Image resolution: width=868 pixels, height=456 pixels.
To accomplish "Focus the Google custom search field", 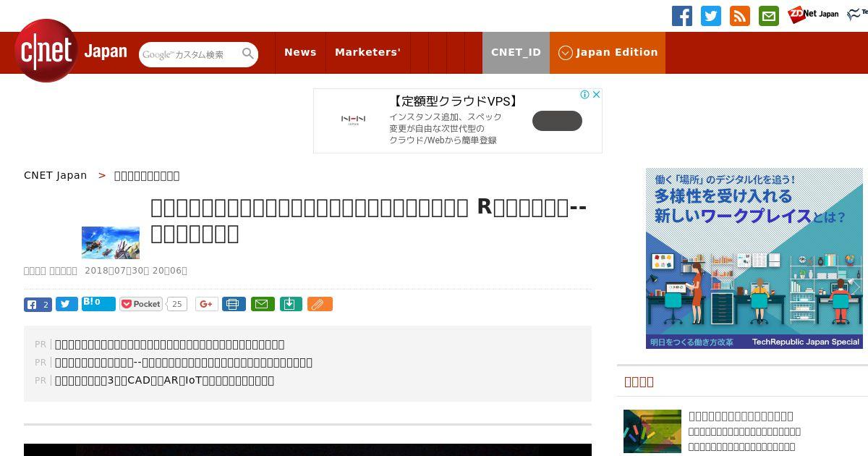I will tap(190, 54).
